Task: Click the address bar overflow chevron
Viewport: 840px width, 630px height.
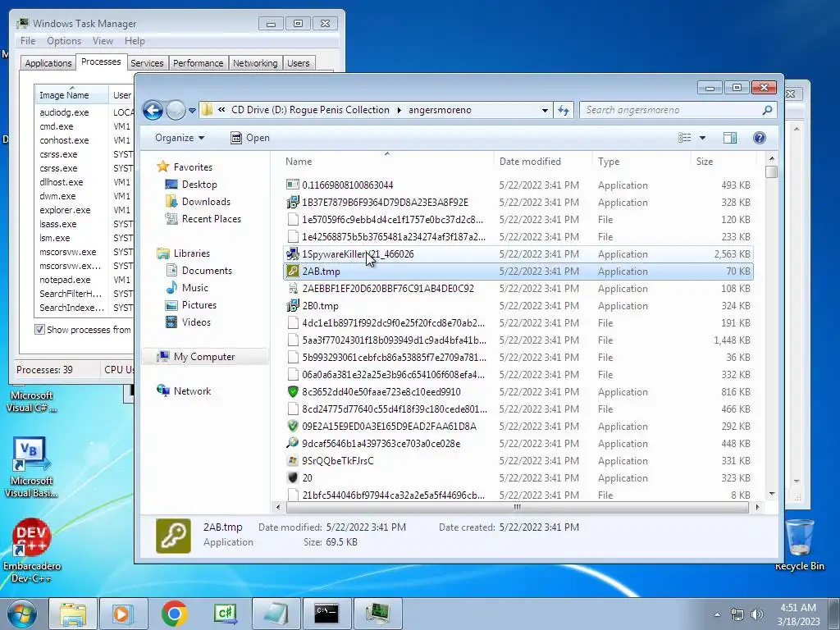Action: pyautogui.click(x=221, y=111)
